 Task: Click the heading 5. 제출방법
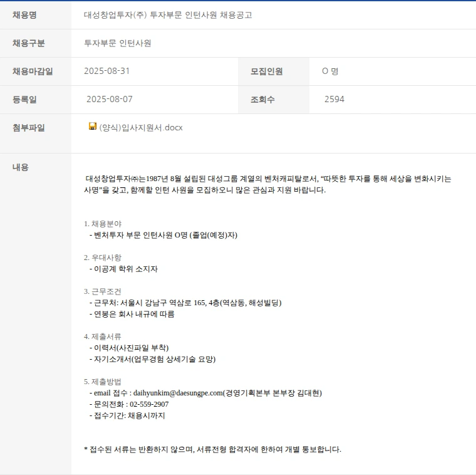(103, 382)
